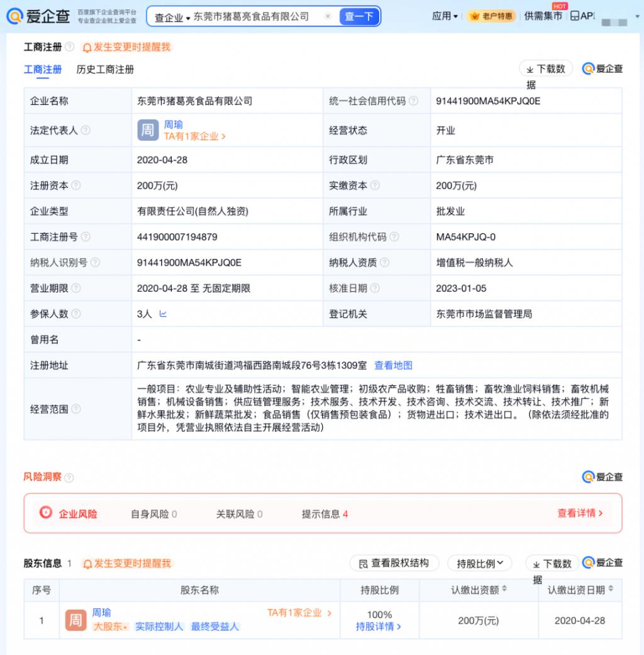
Task: Click the trend chart icon beside 3人
Action: click(x=163, y=314)
